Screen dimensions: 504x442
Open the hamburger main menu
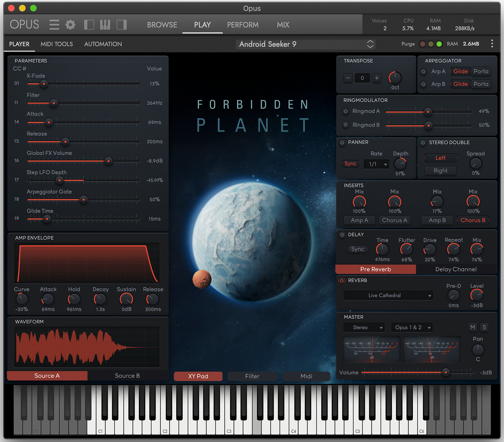[54, 25]
